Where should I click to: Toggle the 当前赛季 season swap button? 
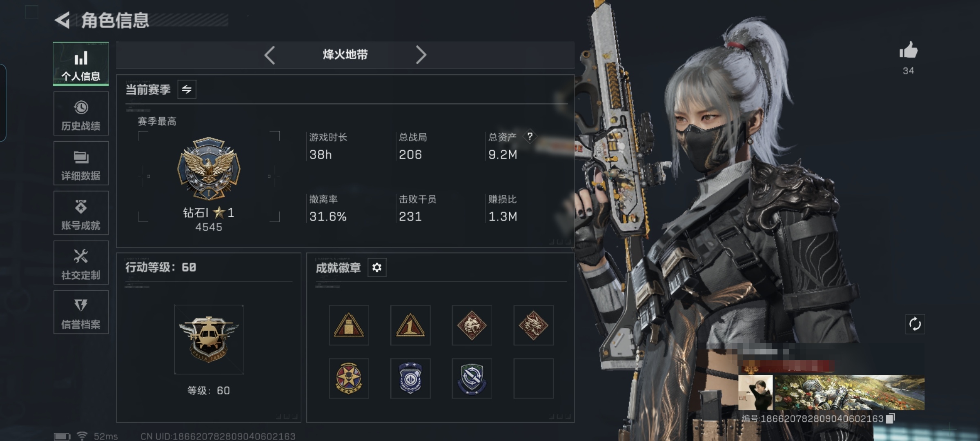click(187, 89)
